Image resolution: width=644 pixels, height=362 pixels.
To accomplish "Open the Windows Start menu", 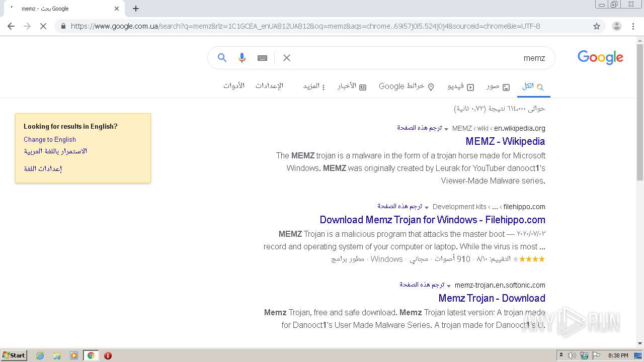I will tap(14, 355).
